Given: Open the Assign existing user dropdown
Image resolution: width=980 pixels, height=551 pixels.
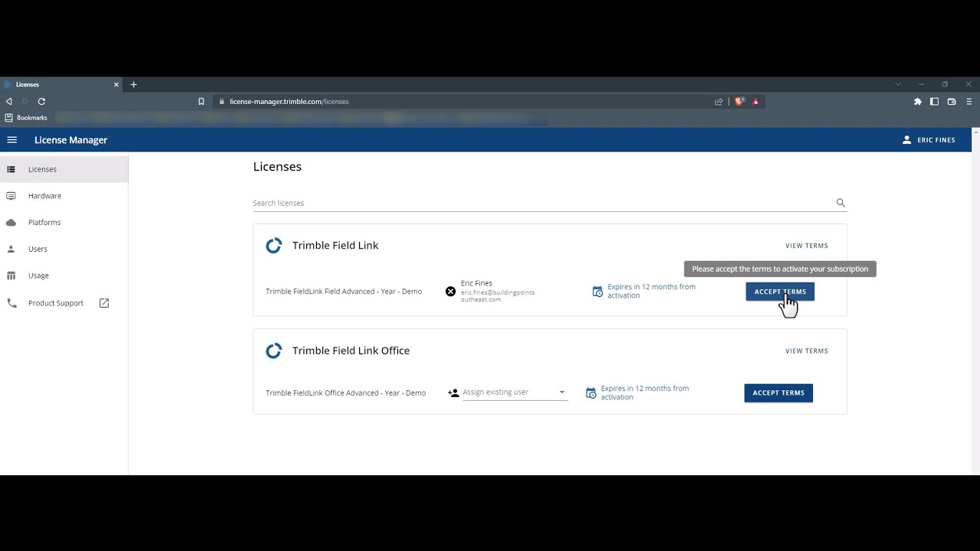Looking at the screenshot, I should pos(514,393).
